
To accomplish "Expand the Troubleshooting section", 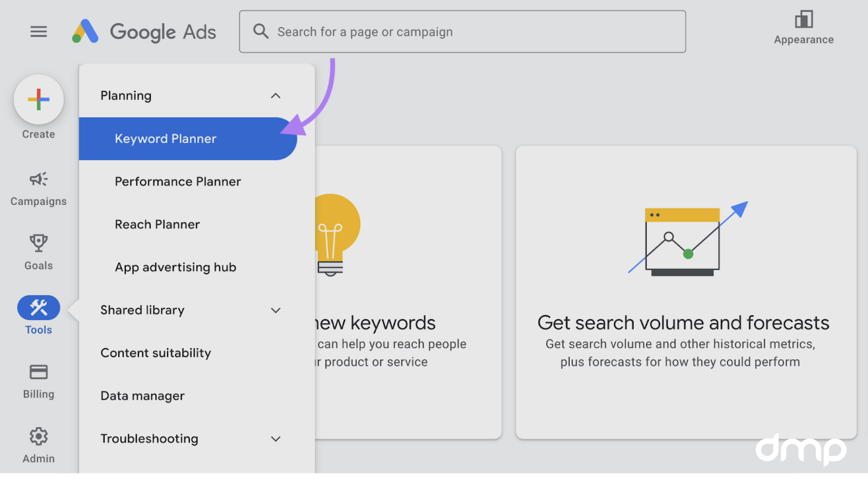I will (x=276, y=438).
